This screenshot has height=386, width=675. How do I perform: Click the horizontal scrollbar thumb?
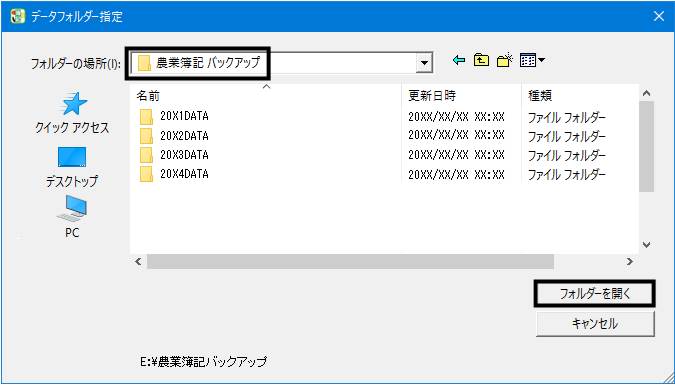coord(350,261)
